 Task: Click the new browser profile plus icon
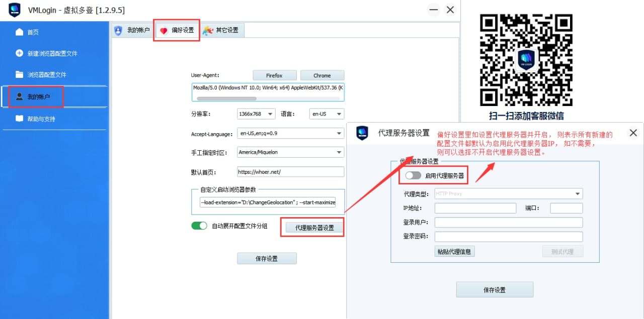click(20, 53)
